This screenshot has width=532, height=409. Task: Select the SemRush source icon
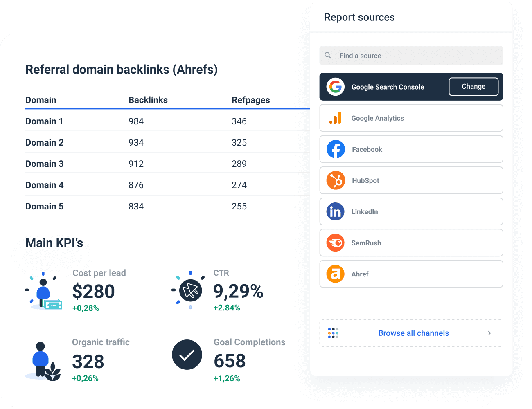[336, 243]
